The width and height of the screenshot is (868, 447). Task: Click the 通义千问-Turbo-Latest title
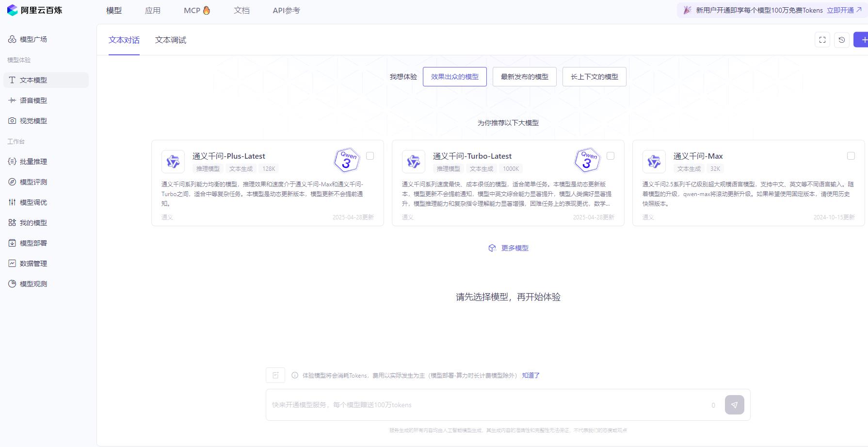pos(472,156)
